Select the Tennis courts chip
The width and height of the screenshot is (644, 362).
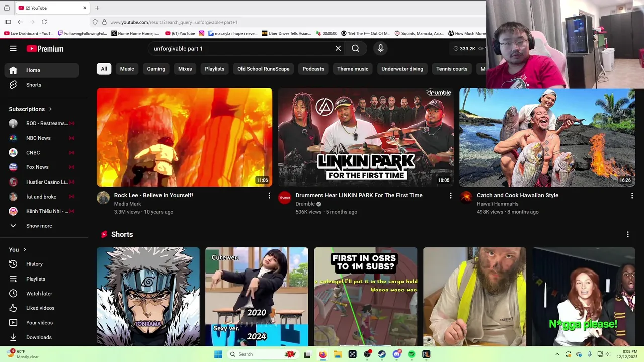pyautogui.click(x=452, y=69)
